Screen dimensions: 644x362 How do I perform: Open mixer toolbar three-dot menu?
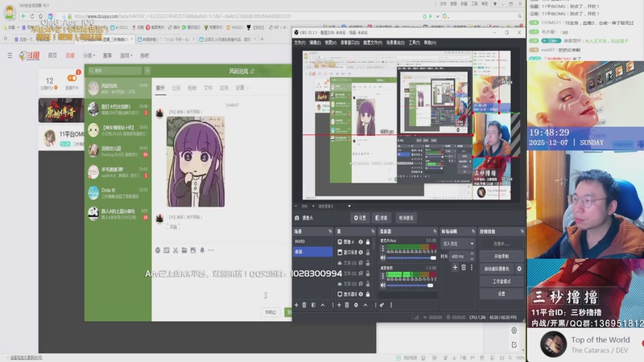pyautogui.click(x=391, y=305)
